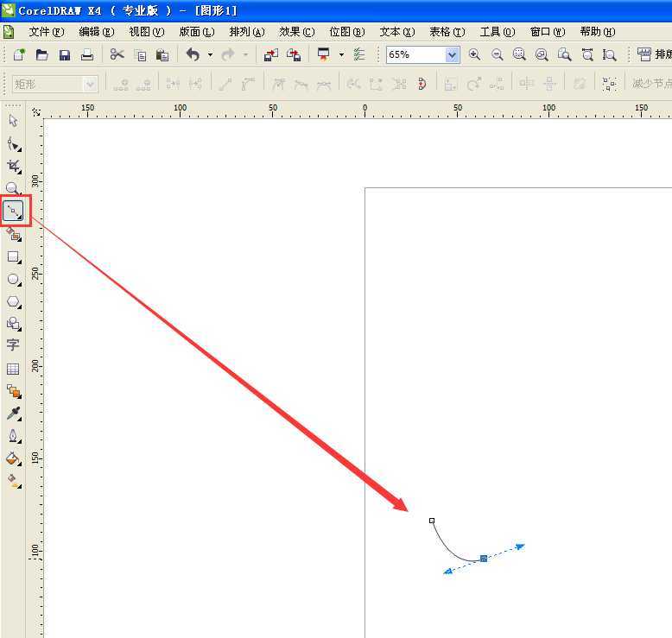Image resolution: width=672 pixels, height=638 pixels.
Task: Choose the Ellipse tool
Action: 13,280
